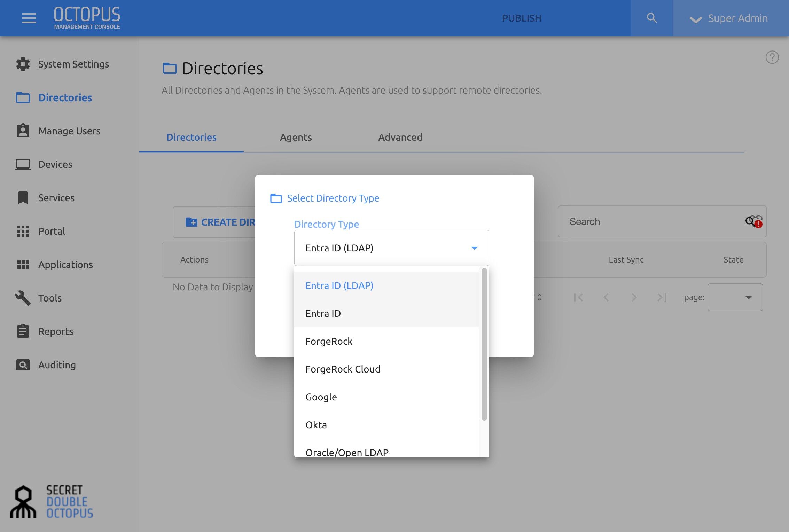Click the Select Directory Type folder icon
This screenshot has height=532, width=789.
click(x=276, y=198)
